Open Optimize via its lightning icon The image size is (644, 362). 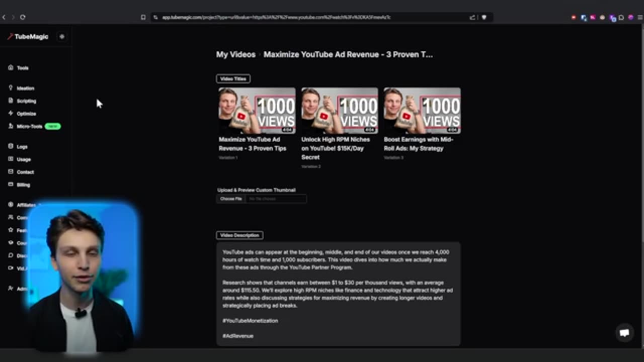pyautogui.click(x=11, y=114)
